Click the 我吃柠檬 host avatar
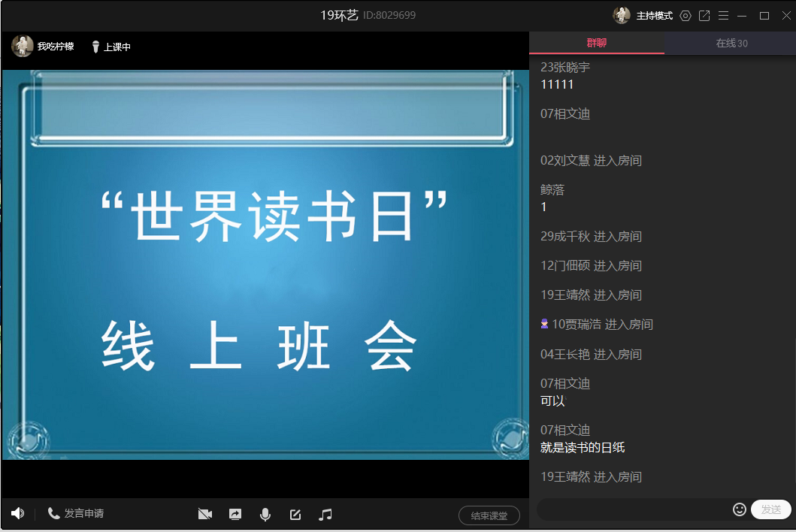This screenshot has height=532, width=796. [x=23, y=47]
